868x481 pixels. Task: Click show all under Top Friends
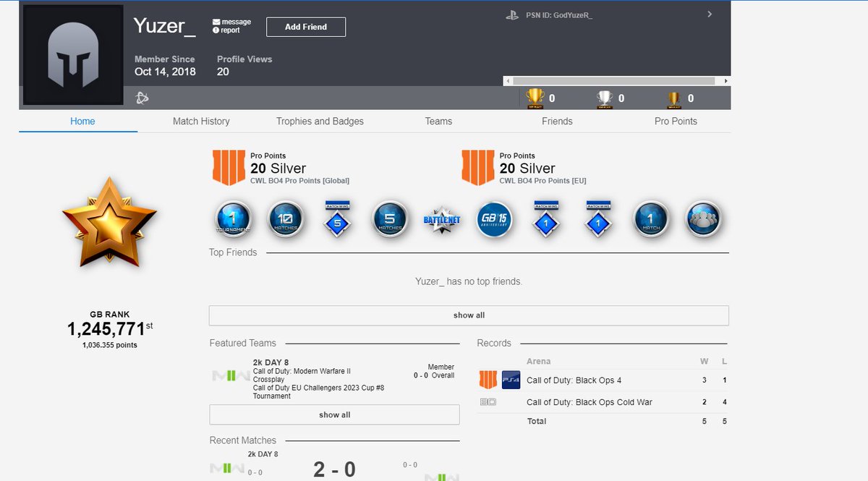coord(469,315)
